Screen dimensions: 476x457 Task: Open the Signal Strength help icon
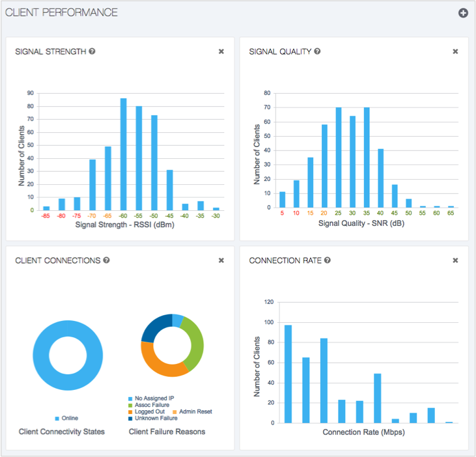coord(92,51)
